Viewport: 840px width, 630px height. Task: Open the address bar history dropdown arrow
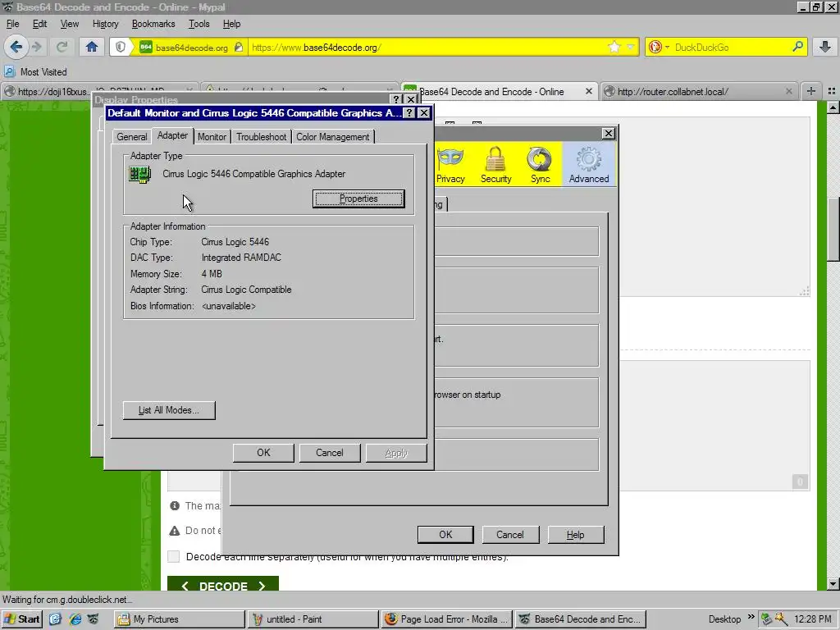tap(631, 47)
